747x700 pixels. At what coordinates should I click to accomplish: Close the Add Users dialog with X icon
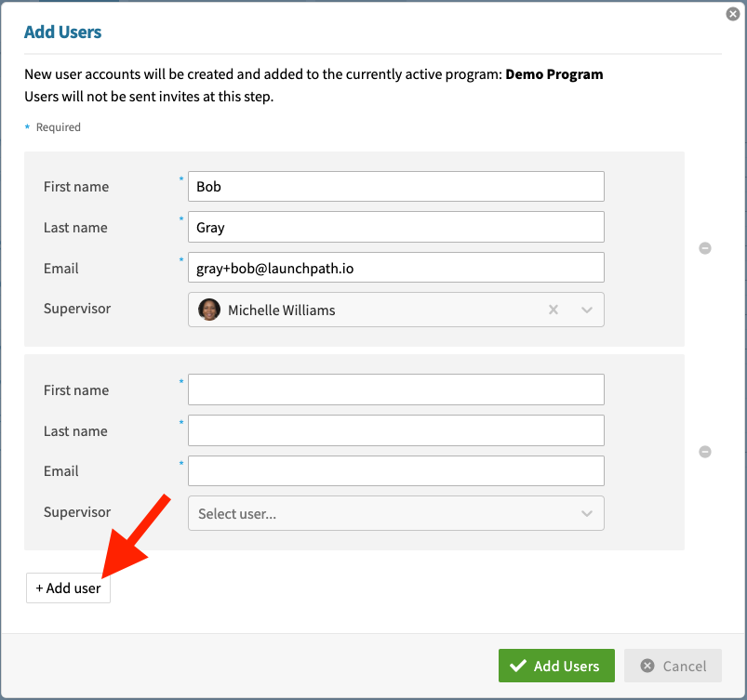click(x=732, y=14)
